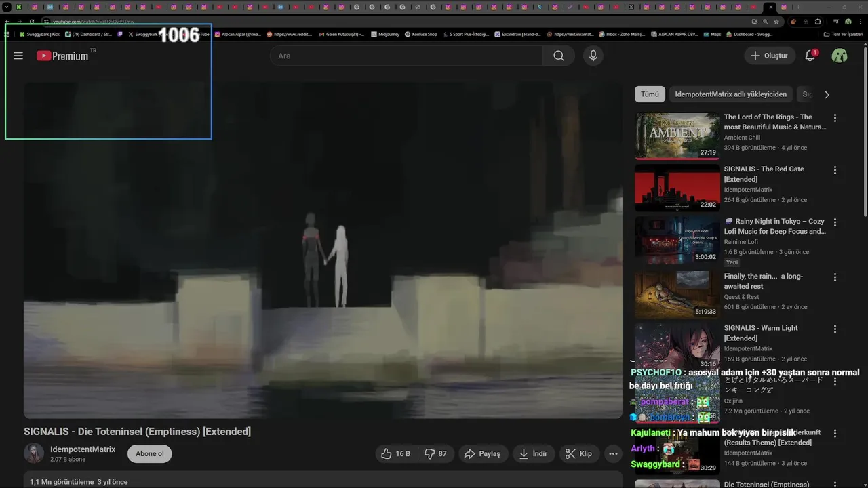
Task: Open Rainy Night in Tokyo thumbnail
Action: [x=677, y=240]
